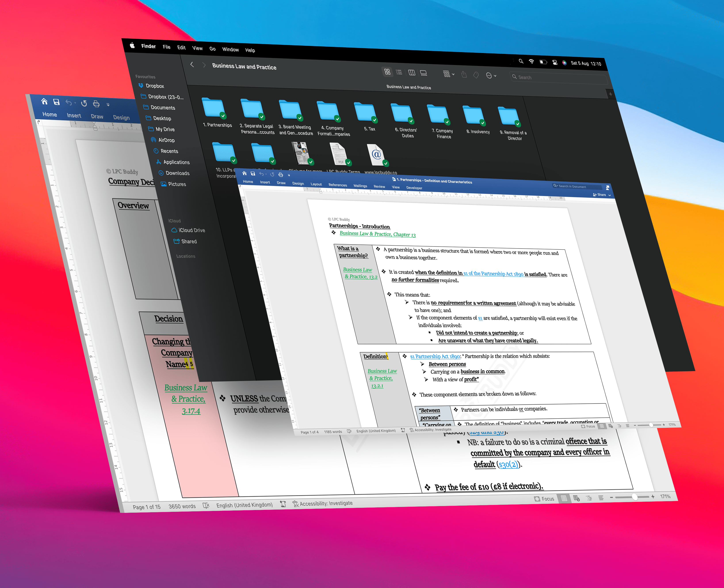Switch Finder to column view
724x588 pixels.
pyautogui.click(x=411, y=72)
